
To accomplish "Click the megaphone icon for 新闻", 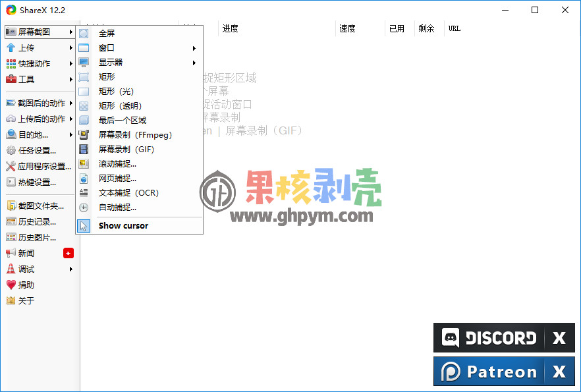I will (x=11, y=253).
